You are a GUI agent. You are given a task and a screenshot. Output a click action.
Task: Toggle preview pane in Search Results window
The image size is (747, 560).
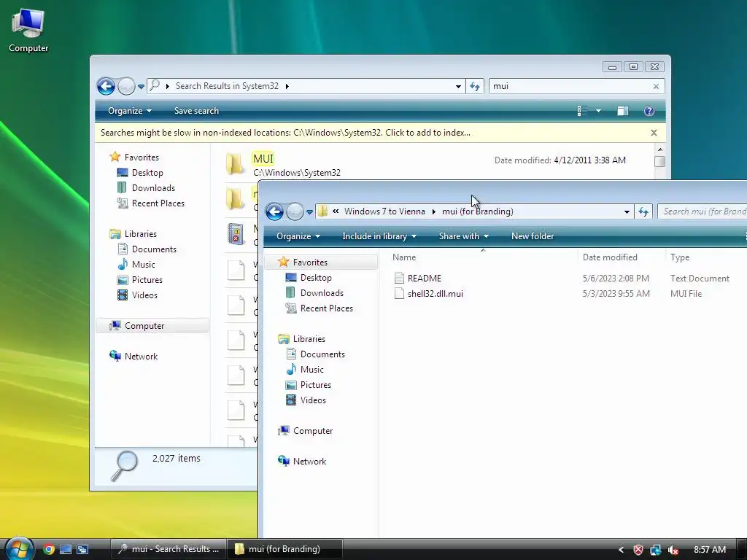pos(623,111)
